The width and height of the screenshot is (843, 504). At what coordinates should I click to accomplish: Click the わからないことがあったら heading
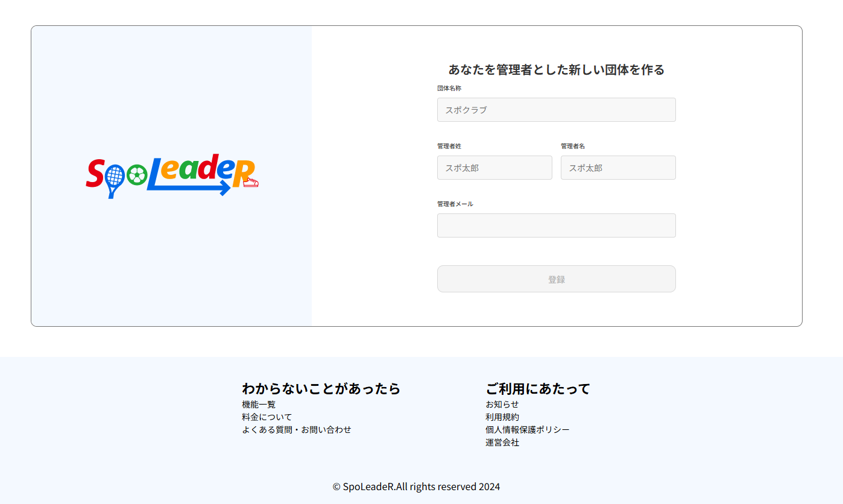click(321, 388)
